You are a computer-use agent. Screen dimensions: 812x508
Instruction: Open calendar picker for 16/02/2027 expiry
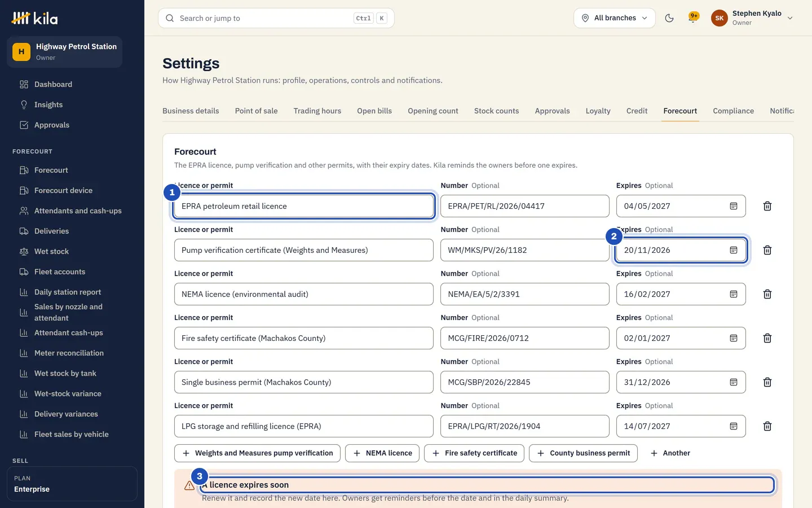(734, 294)
